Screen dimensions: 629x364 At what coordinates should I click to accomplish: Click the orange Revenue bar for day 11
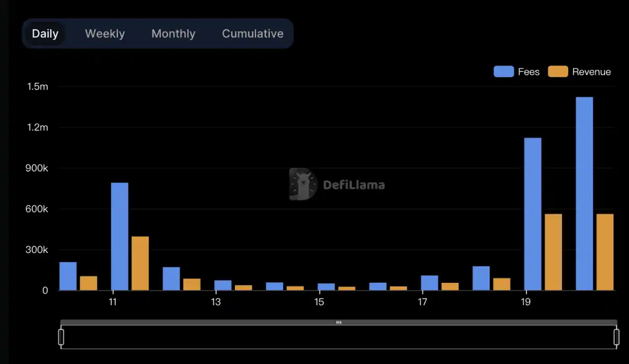click(x=140, y=263)
